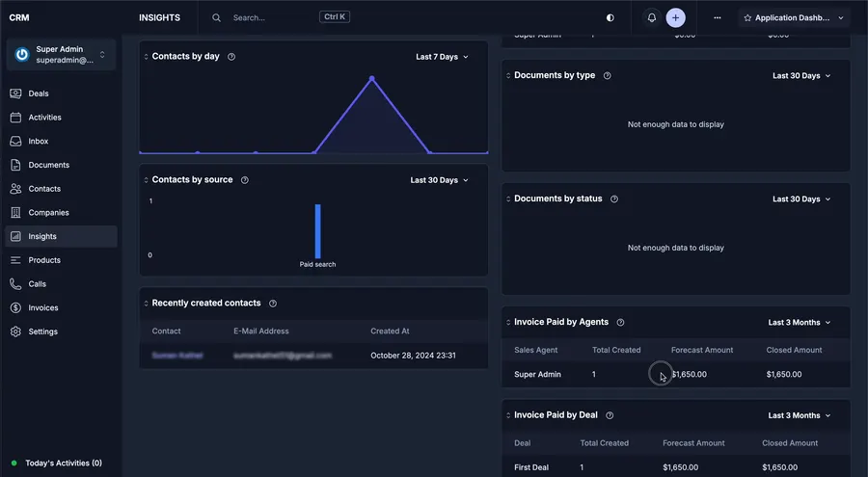
Task: Click the search magnifier icon
Action: 216,17
